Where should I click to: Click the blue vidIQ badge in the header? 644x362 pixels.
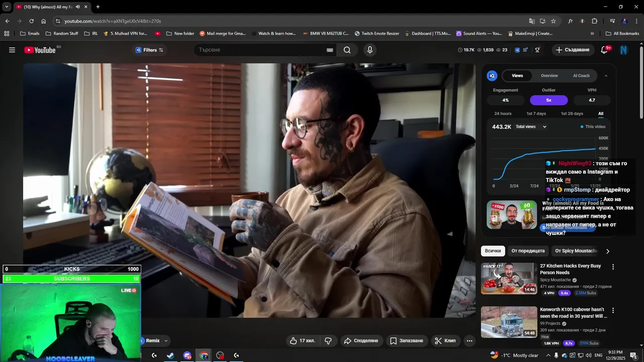click(517, 50)
